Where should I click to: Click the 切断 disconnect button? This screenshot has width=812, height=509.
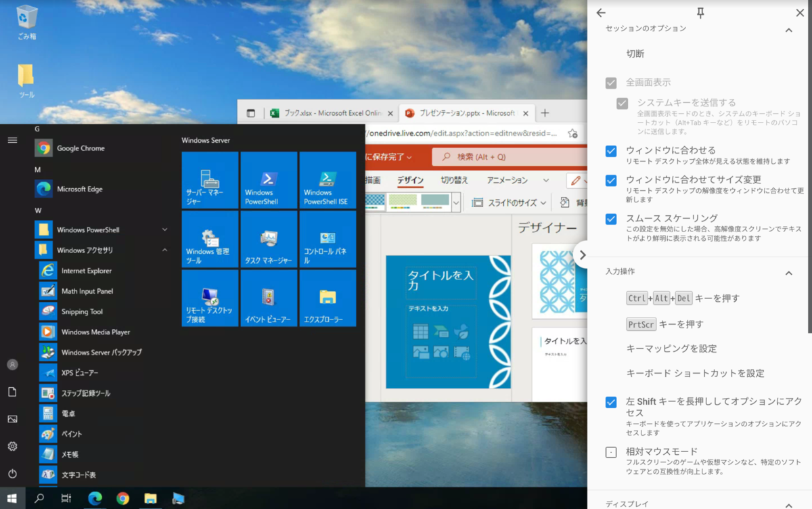(635, 53)
